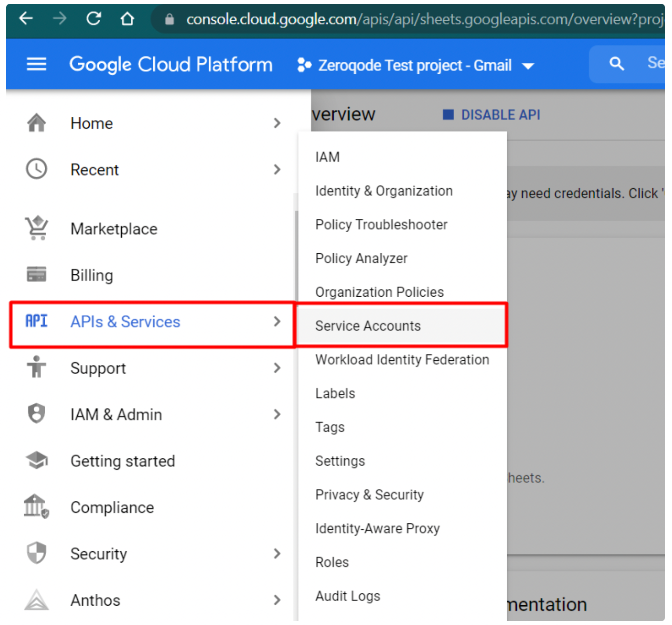Open Policy Troubleshooter menu entry
The width and height of the screenshot is (672, 625).
click(381, 224)
